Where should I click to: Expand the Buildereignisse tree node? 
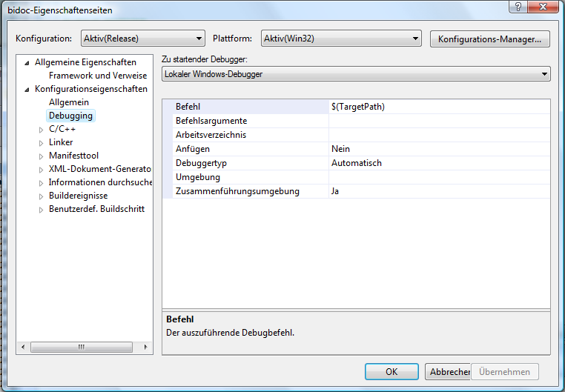point(42,196)
